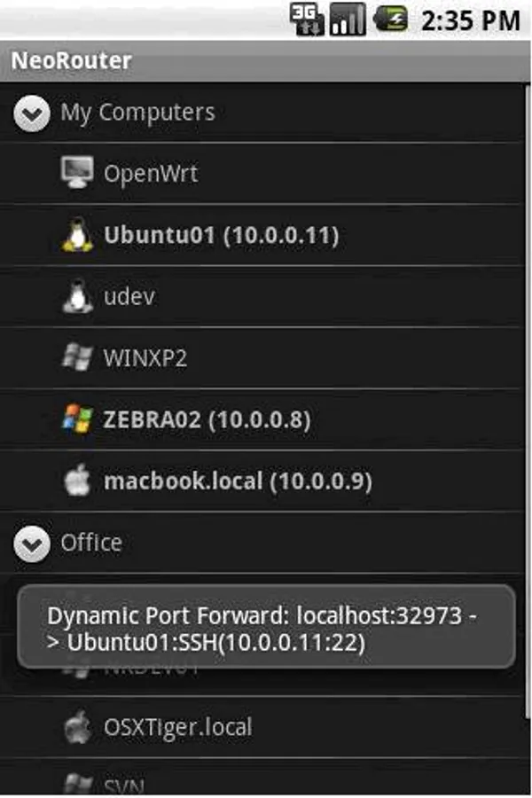Click the macbook.local Apple icon

[x=78, y=481]
